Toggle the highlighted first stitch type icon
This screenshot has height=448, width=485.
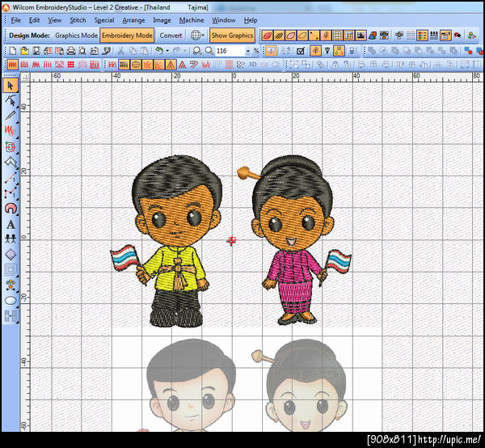(12, 65)
